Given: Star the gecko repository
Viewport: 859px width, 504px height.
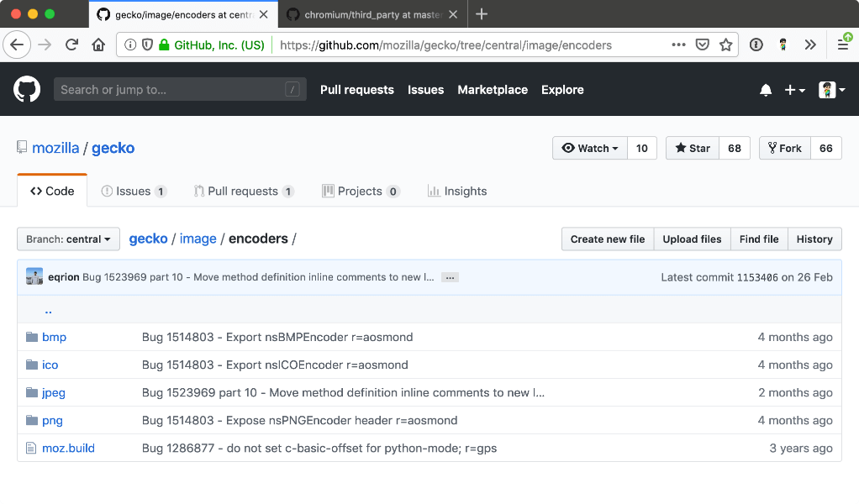Looking at the screenshot, I should click(692, 148).
